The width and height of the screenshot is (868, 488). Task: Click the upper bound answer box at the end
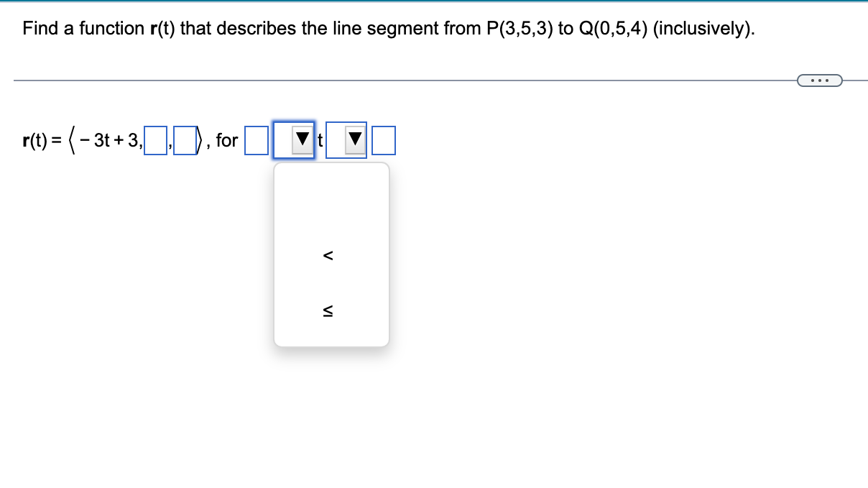(x=383, y=139)
